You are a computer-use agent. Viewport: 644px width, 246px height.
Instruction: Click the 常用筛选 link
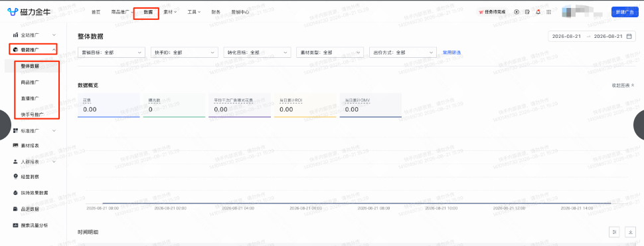coord(451,53)
